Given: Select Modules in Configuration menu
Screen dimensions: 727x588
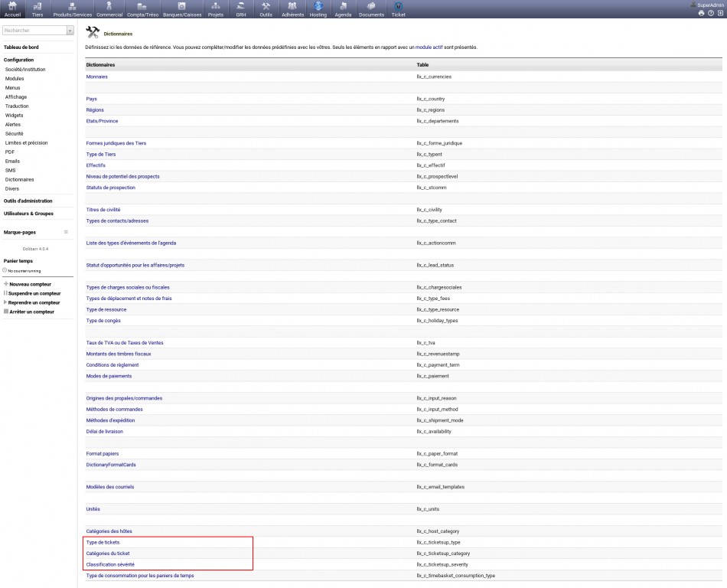Looking at the screenshot, I should coord(15,79).
